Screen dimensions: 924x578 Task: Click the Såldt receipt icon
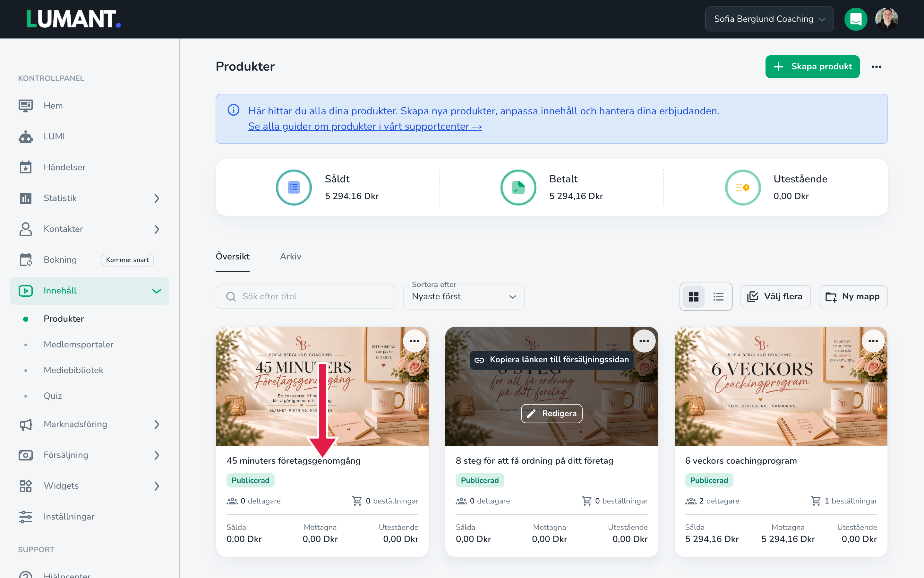(294, 187)
